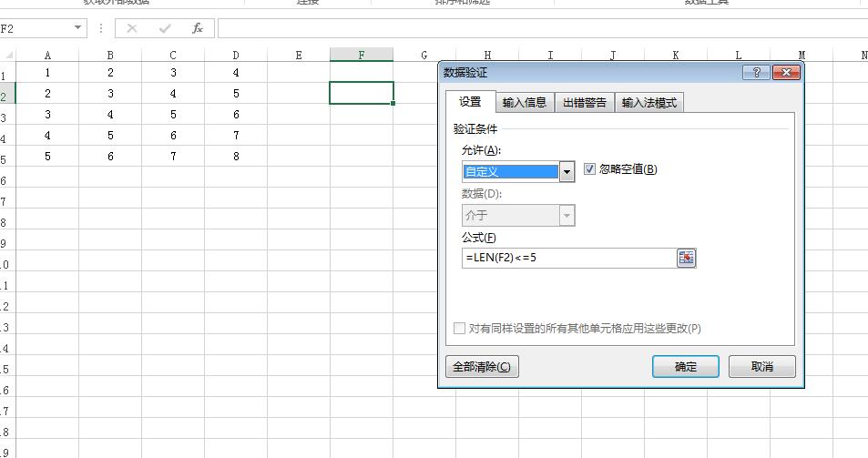Click the 取消 button
The height and width of the screenshot is (458, 868).
(761, 367)
